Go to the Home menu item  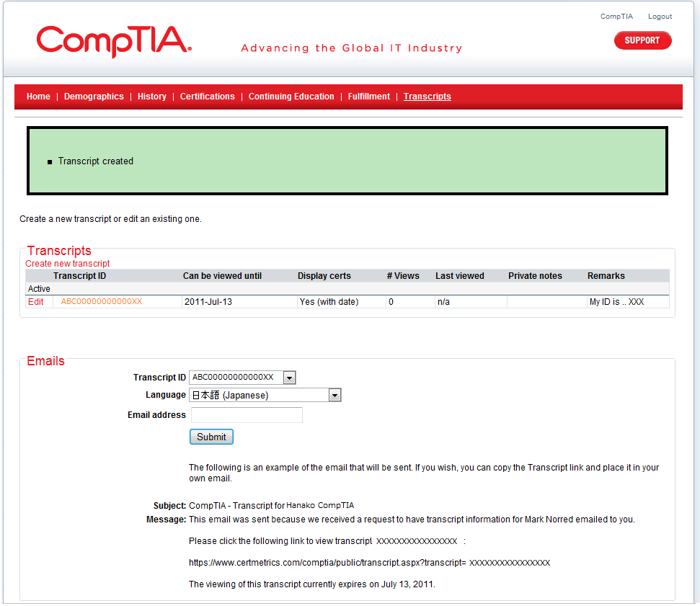[38, 97]
